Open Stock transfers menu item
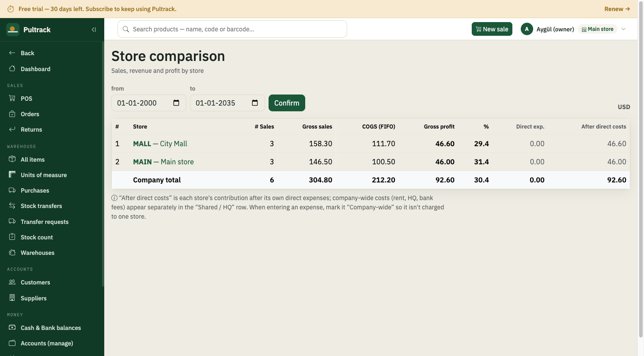The image size is (644, 356). [x=51, y=206]
